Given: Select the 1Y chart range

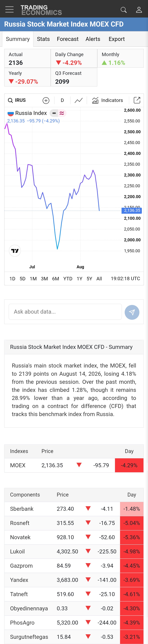Looking at the screenshot, I should click(x=79, y=279).
